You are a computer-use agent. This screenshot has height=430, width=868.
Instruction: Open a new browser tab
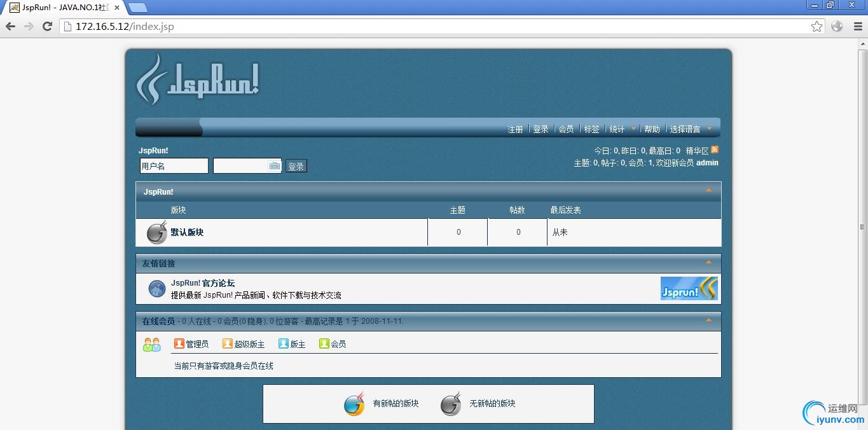click(138, 8)
